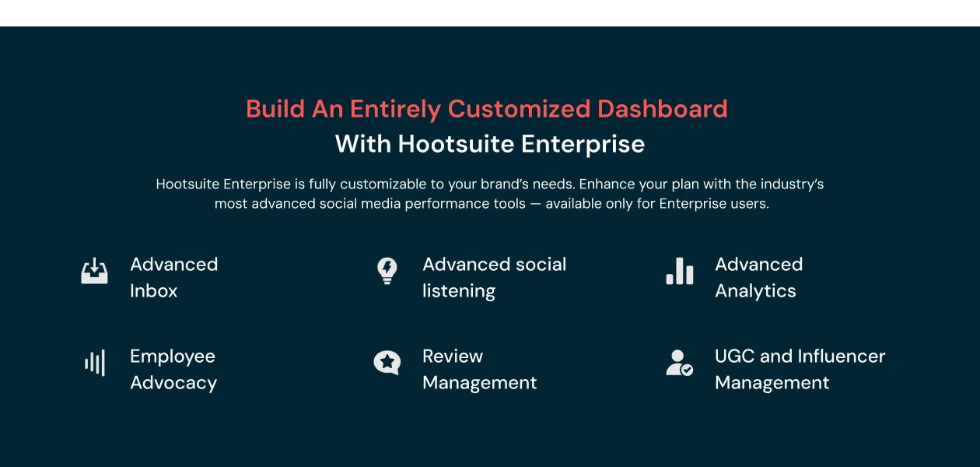Select the Employee Advocacy sound bars icon

[94, 363]
